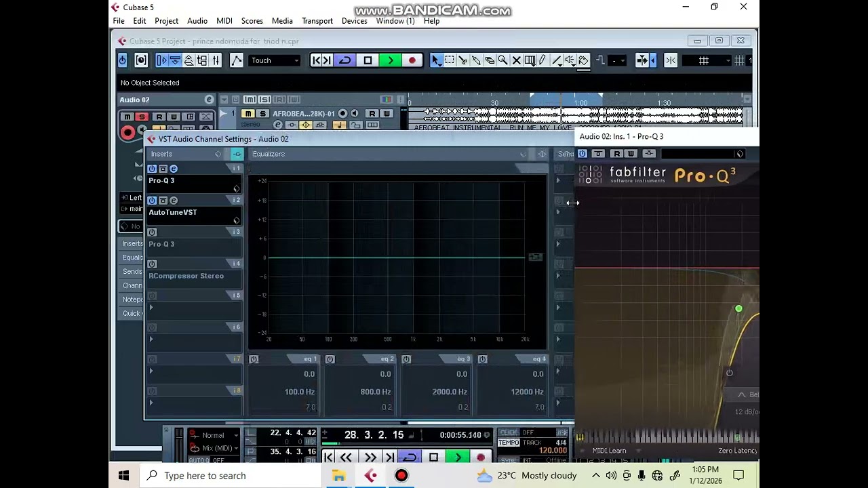Image resolution: width=868 pixels, height=488 pixels.
Task: Open the Project menu
Action: click(x=166, y=21)
